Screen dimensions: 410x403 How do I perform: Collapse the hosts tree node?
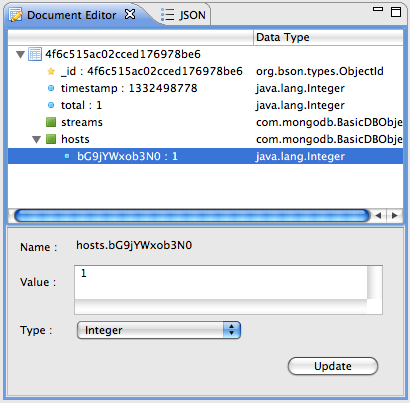coord(37,139)
